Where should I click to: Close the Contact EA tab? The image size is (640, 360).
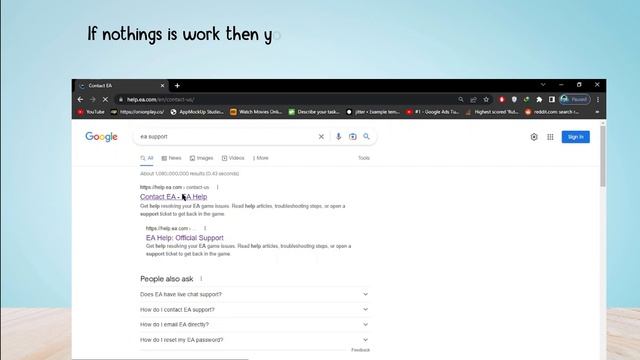coord(162,86)
